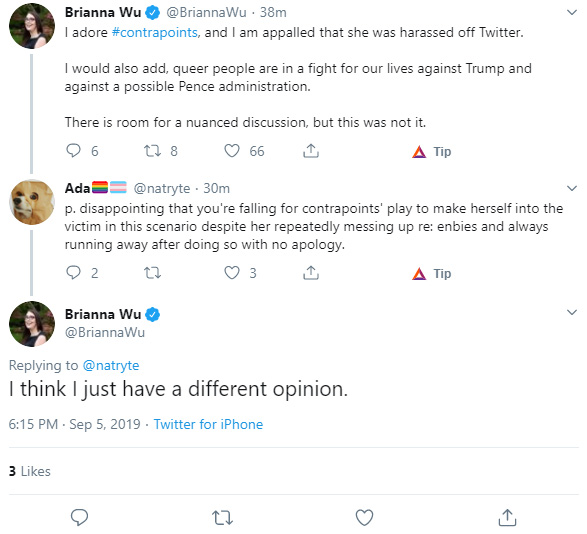This screenshot has width=587, height=534.
Task: Retweet the tweet with 8 retweets
Action: [x=153, y=151]
